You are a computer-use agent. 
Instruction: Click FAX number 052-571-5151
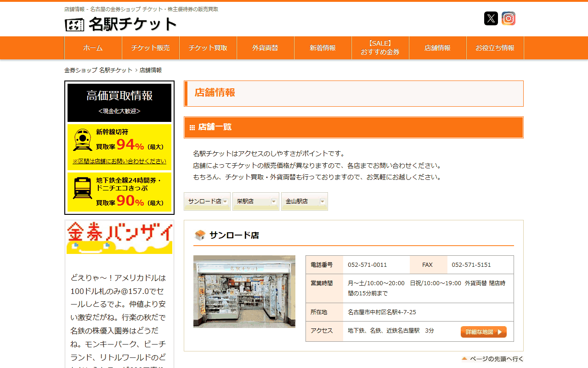click(x=471, y=265)
